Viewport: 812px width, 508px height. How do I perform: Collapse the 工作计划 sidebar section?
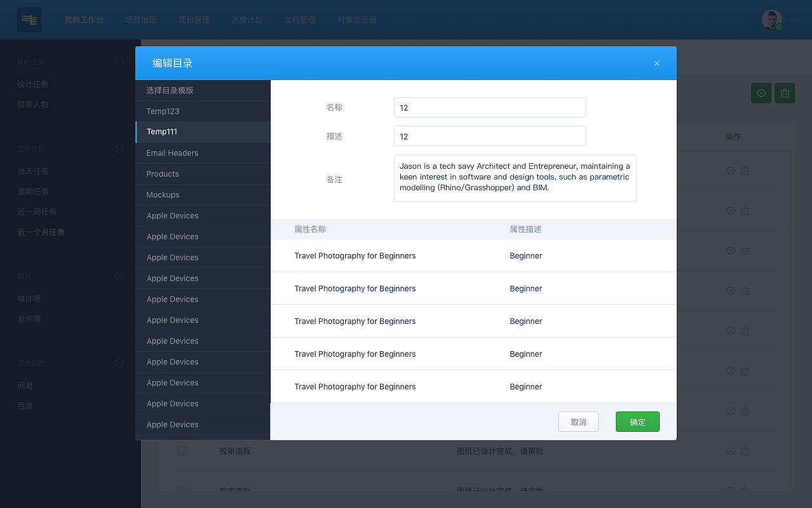[119, 149]
